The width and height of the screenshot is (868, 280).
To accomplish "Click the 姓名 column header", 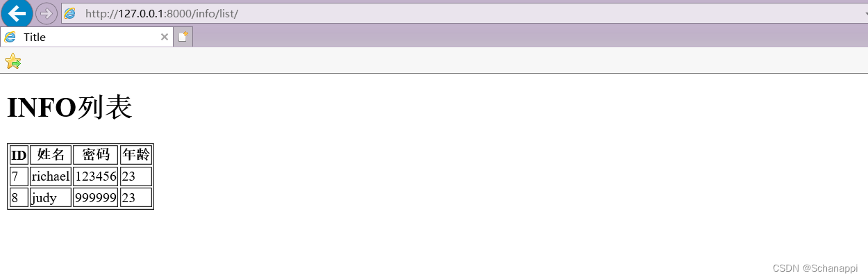I will tap(51, 155).
